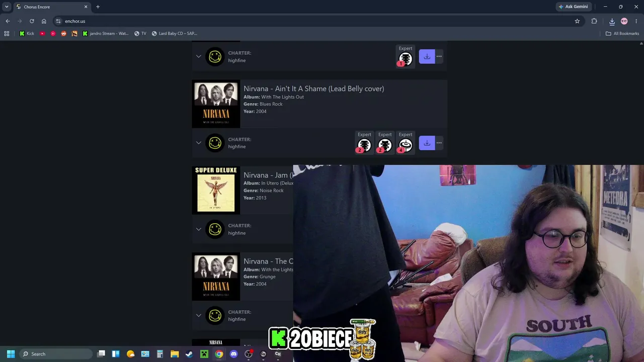Click the highfine avatar in the topmost row
Image resolution: width=644 pixels, height=362 pixels.
tap(215, 56)
